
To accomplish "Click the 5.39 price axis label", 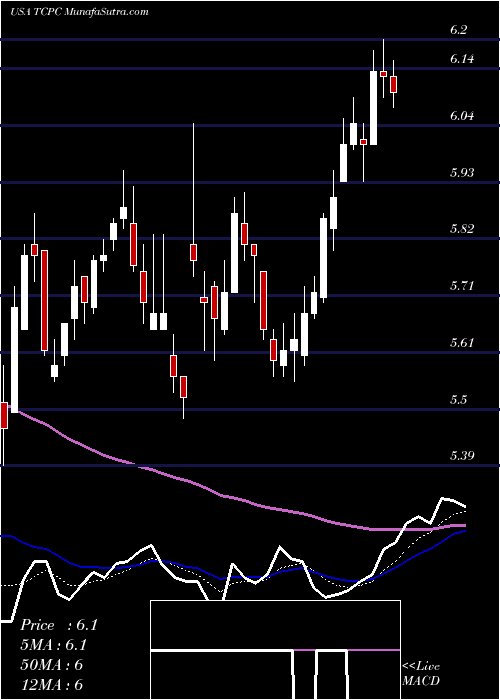I will [x=462, y=456].
